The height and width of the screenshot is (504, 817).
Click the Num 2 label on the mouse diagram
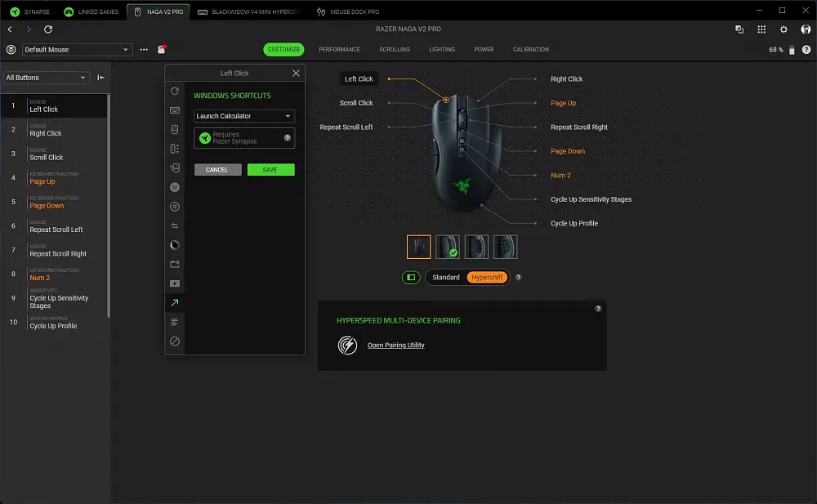click(x=560, y=176)
